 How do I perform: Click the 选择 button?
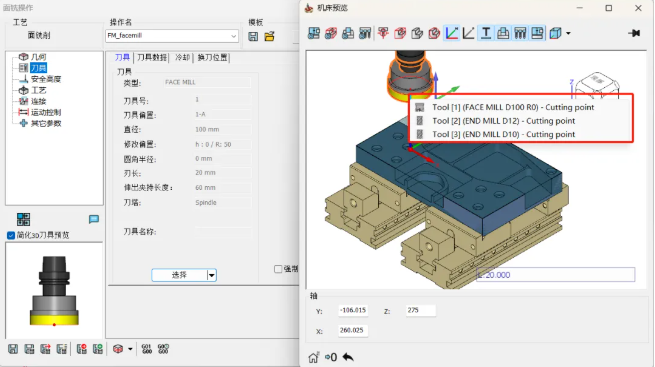pos(179,275)
